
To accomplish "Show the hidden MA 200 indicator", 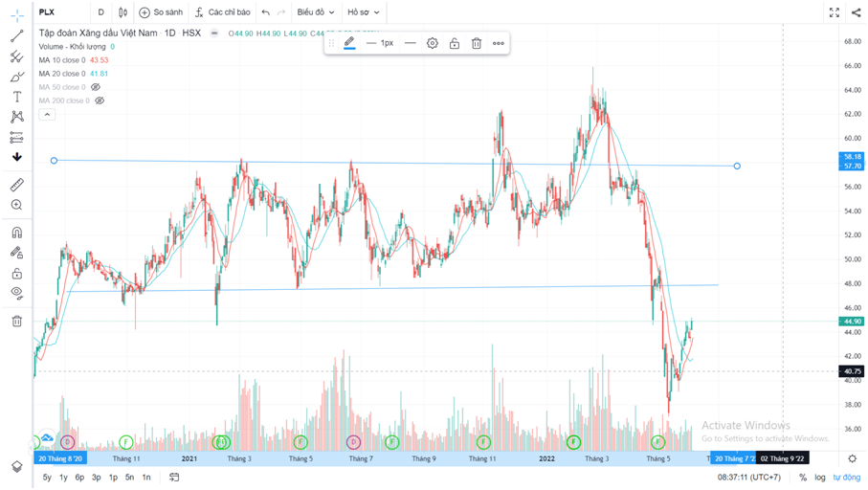I will tap(100, 100).
